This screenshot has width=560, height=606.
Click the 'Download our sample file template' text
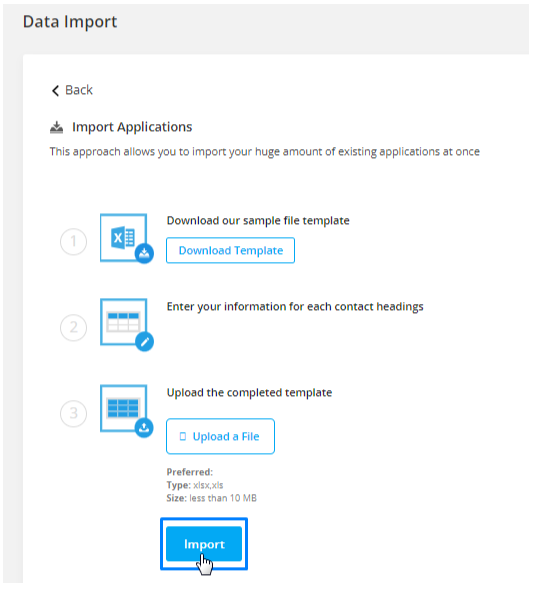coord(258,221)
